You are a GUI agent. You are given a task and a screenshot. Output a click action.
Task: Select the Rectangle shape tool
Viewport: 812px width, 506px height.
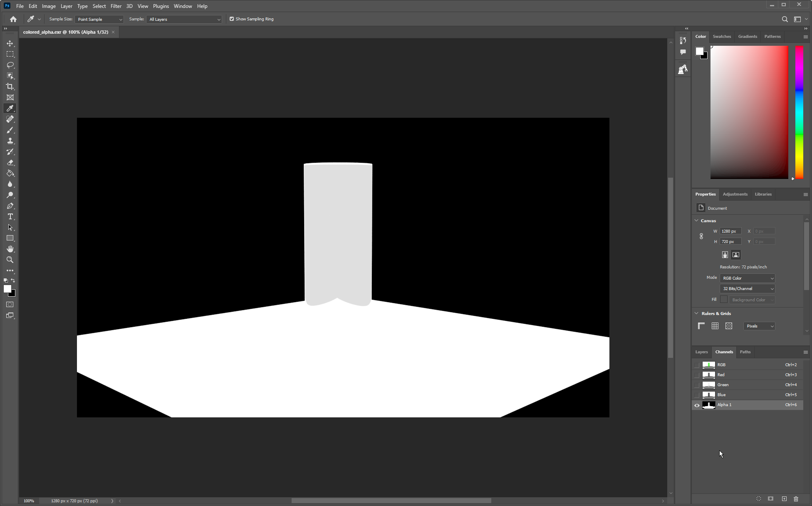pos(10,238)
